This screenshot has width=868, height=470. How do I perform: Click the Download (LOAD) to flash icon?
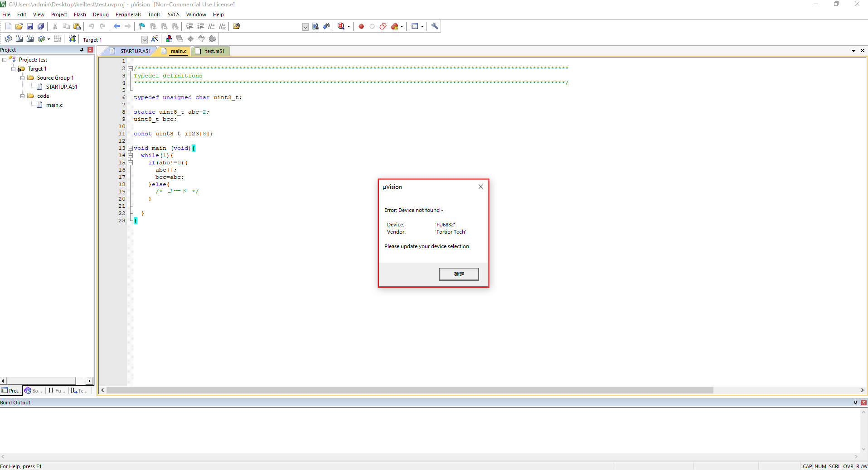pyautogui.click(x=72, y=39)
